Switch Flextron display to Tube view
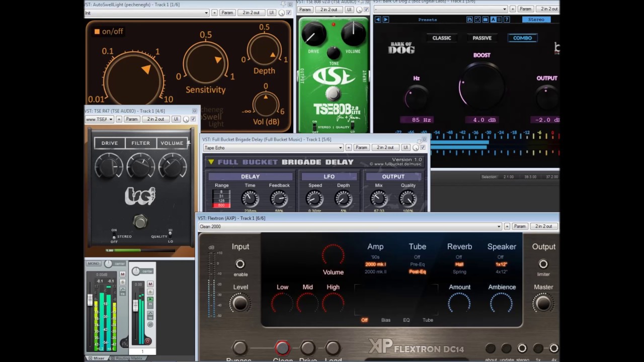644x362 pixels. [x=428, y=320]
